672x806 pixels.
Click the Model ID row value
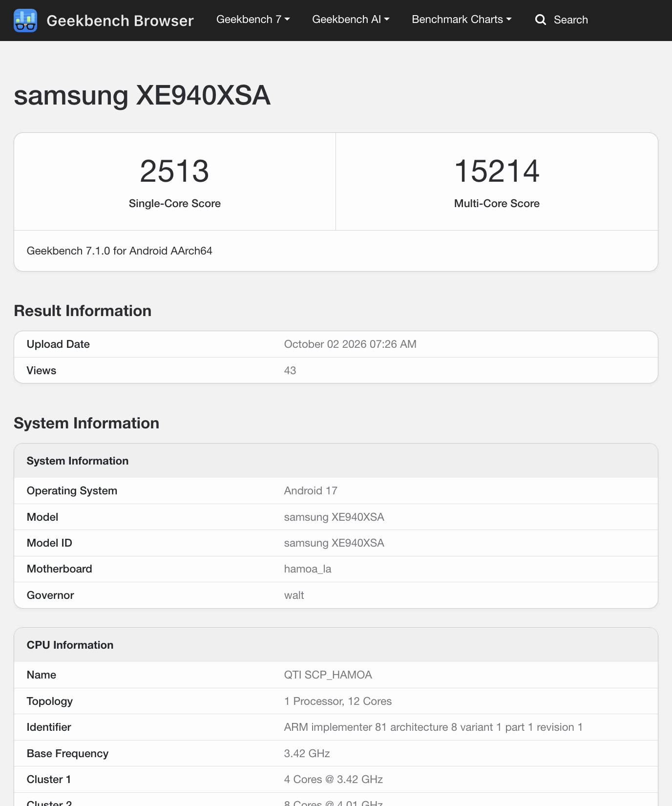334,543
